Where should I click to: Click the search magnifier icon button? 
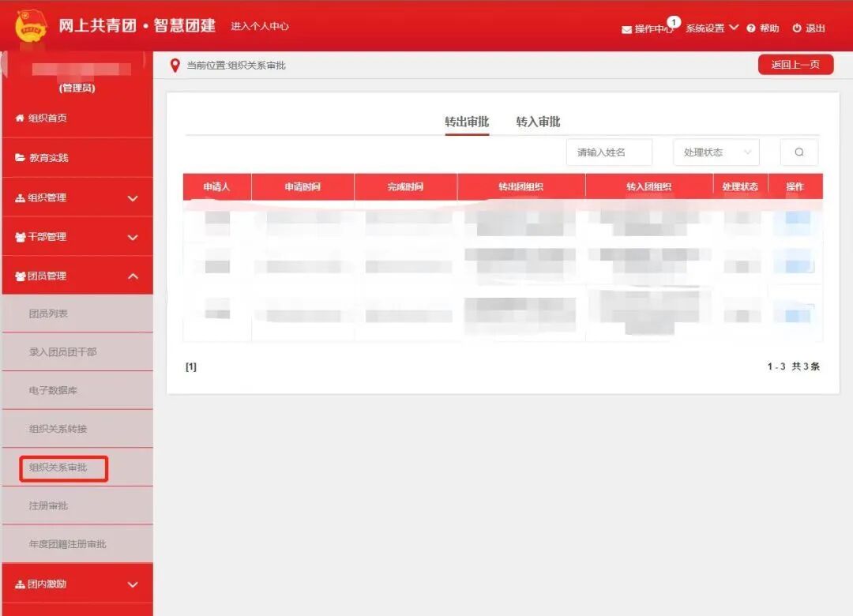point(799,152)
